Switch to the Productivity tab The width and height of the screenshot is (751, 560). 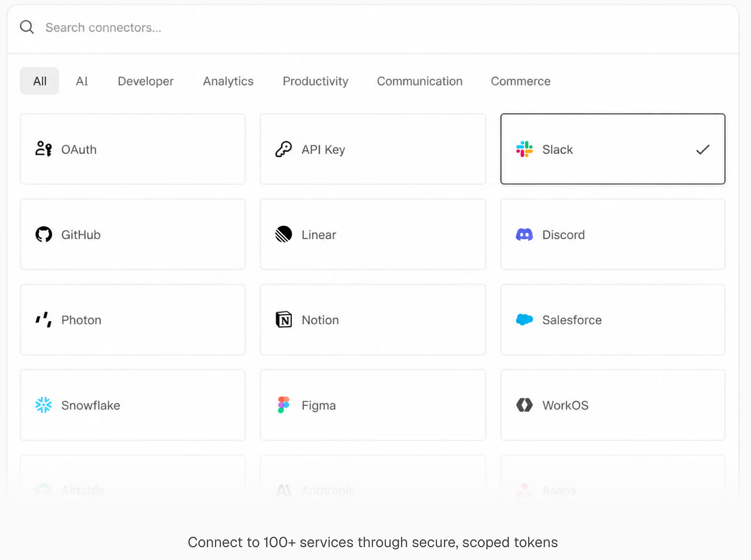[316, 81]
